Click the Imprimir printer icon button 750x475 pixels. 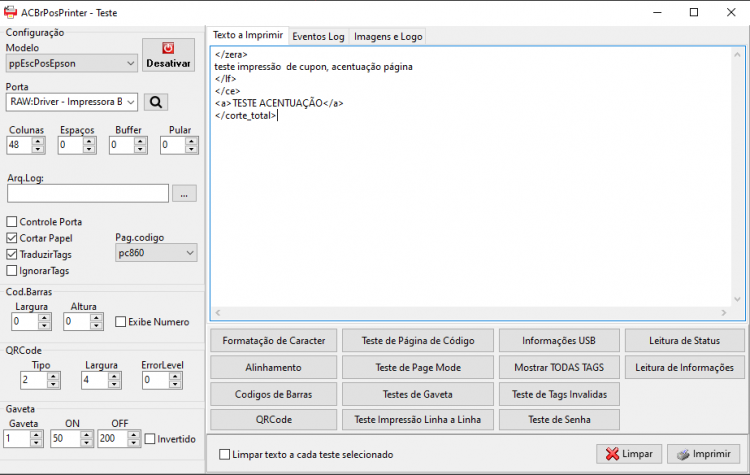pyautogui.click(x=704, y=454)
